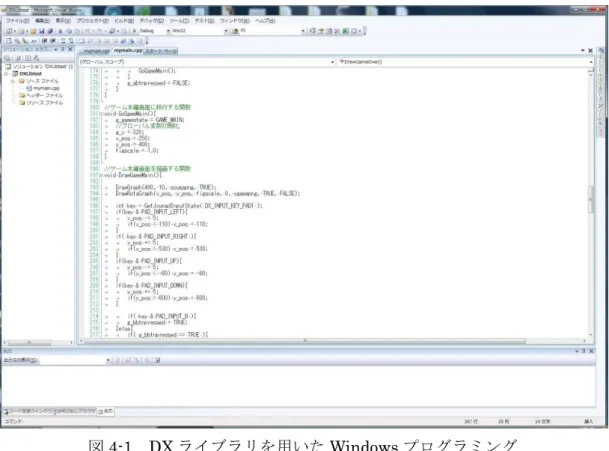Click the New Project toolbar icon

coord(9,31)
